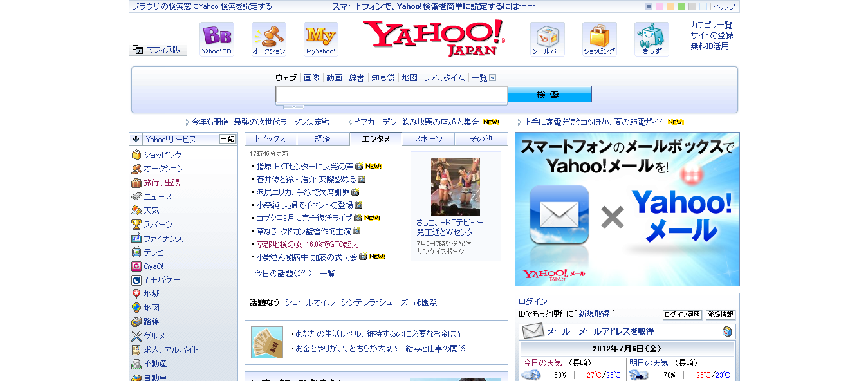Click the Transit (路線) train icon
Viewport: 868px width, 381px height.
(x=136, y=322)
